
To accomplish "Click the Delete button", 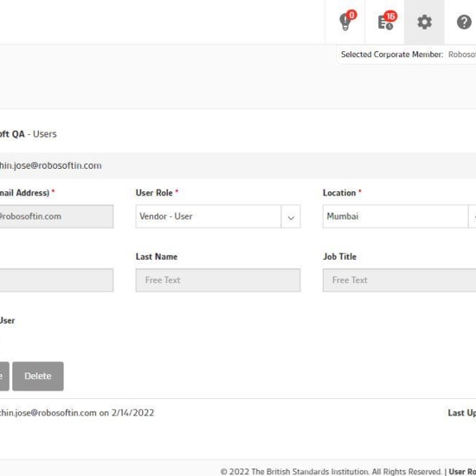I will 38,376.
